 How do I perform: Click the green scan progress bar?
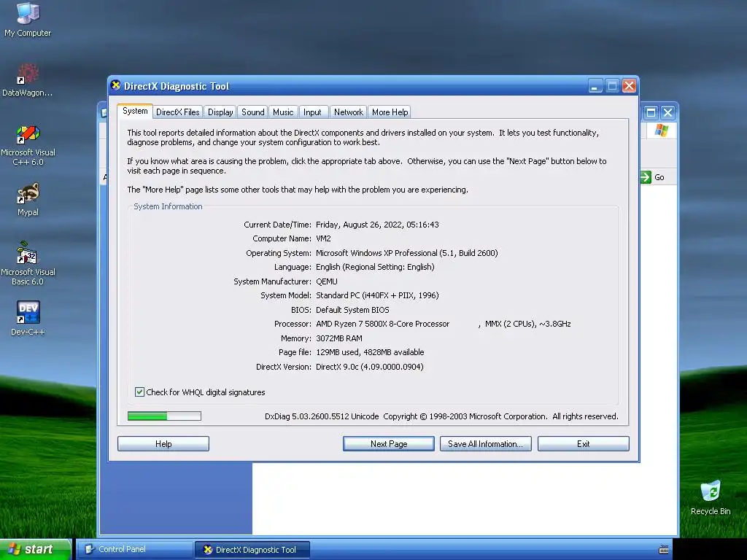[164, 416]
